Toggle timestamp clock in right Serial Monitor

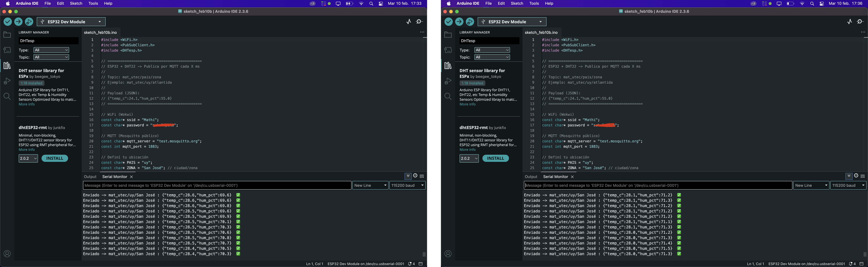(856, 176)
